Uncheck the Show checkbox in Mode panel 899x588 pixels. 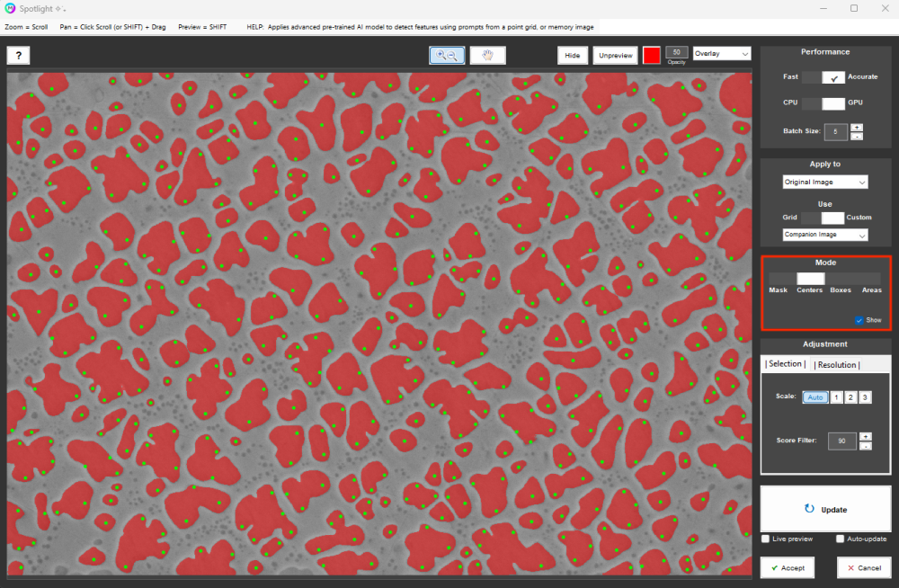click(859, 320)
